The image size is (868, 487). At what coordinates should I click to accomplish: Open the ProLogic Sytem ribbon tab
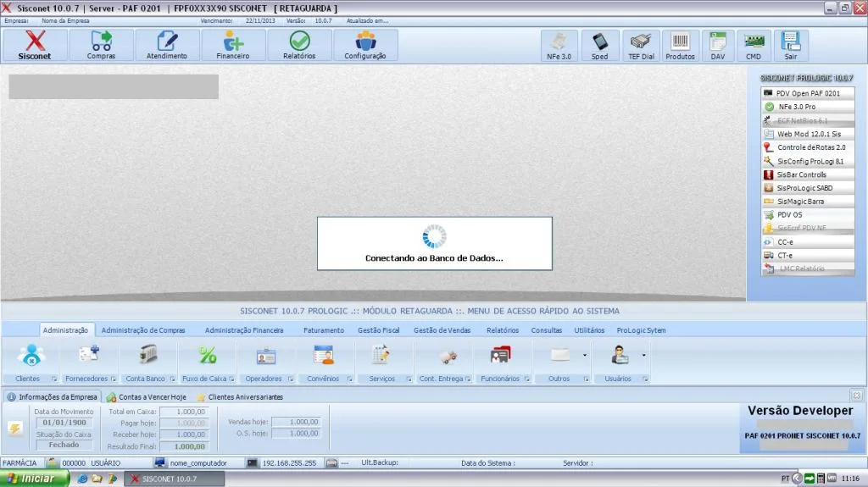pos(641,330)
